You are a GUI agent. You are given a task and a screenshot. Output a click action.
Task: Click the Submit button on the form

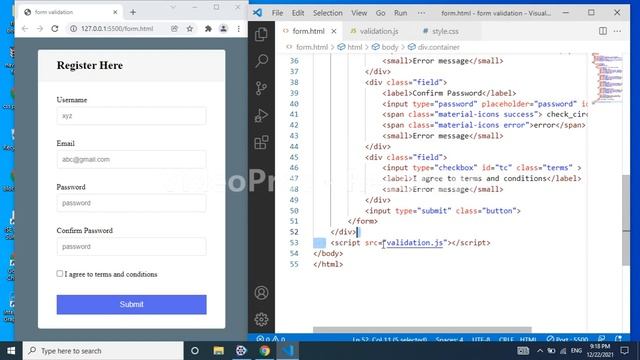coord(131,304)
